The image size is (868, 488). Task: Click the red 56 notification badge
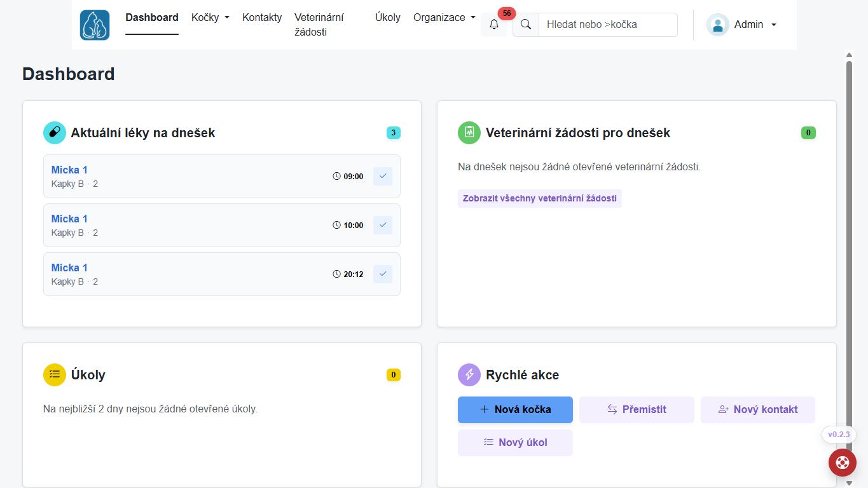point(507,13)
